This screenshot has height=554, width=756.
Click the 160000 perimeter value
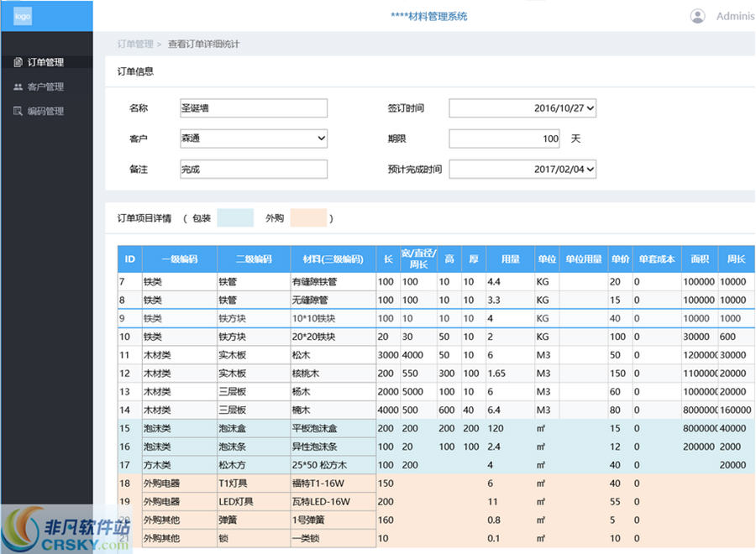coord(735,410)
